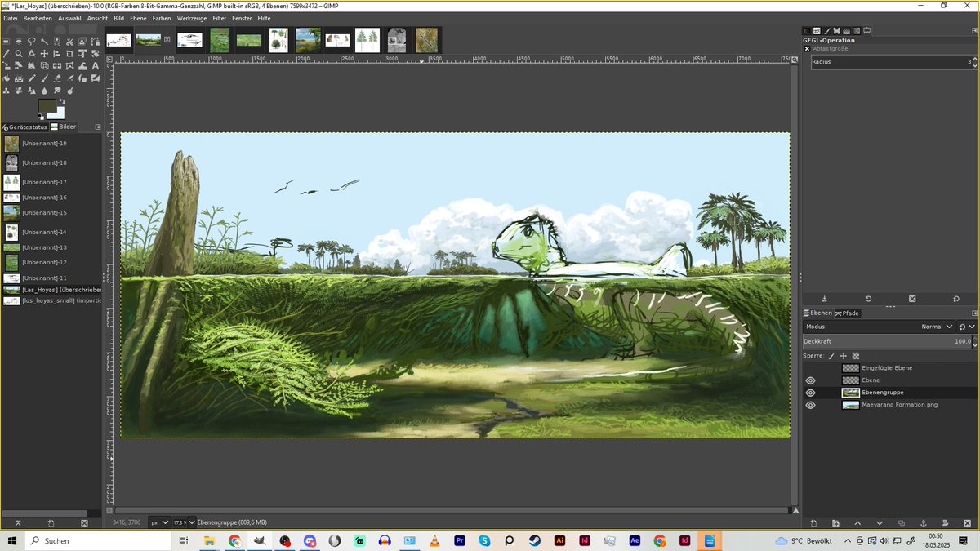Switch to the Pfade tab
Screen dimensions: 980x551
click(847, 313)
